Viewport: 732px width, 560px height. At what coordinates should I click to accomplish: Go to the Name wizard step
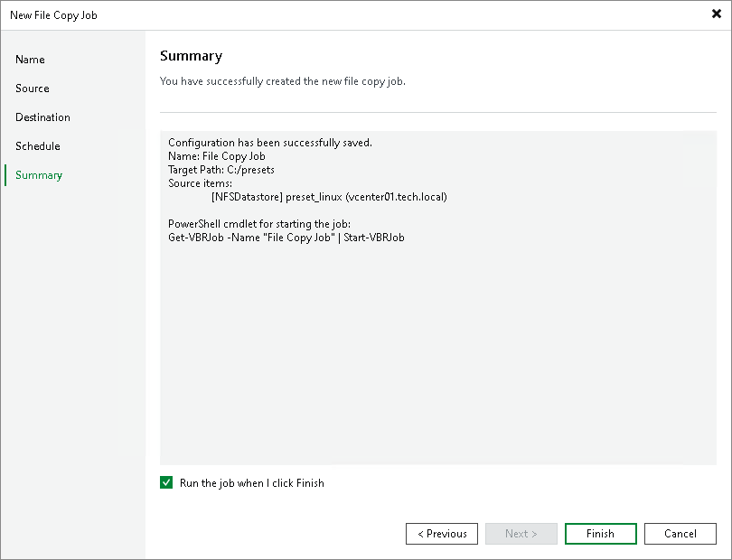coord(30,60)
